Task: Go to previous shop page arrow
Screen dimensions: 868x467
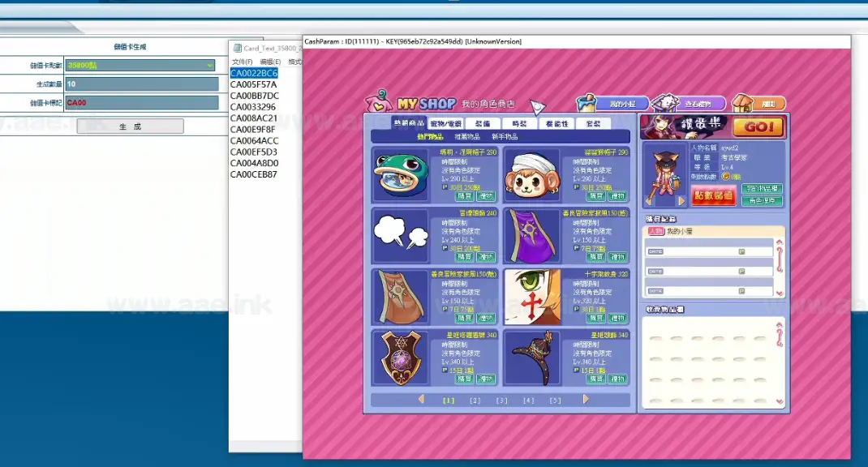Action: coord(421,399)
